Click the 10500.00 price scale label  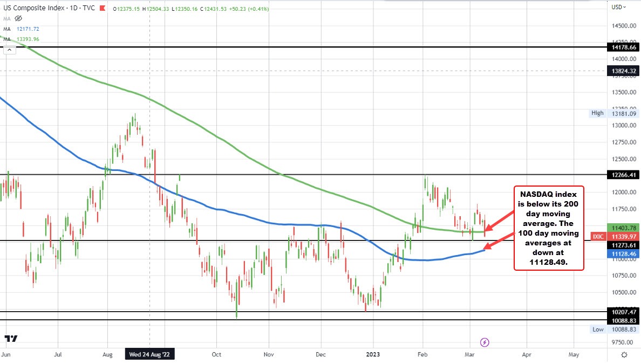[624, 292]
